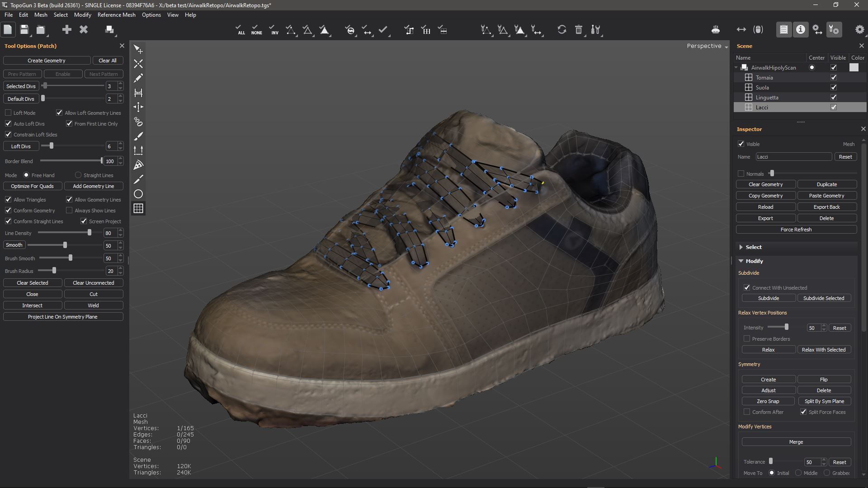Screen dimensions: 868x488
Task: Click the Select ALL toolbar icon
Action: pyautogui.click(x=241, y=30)
